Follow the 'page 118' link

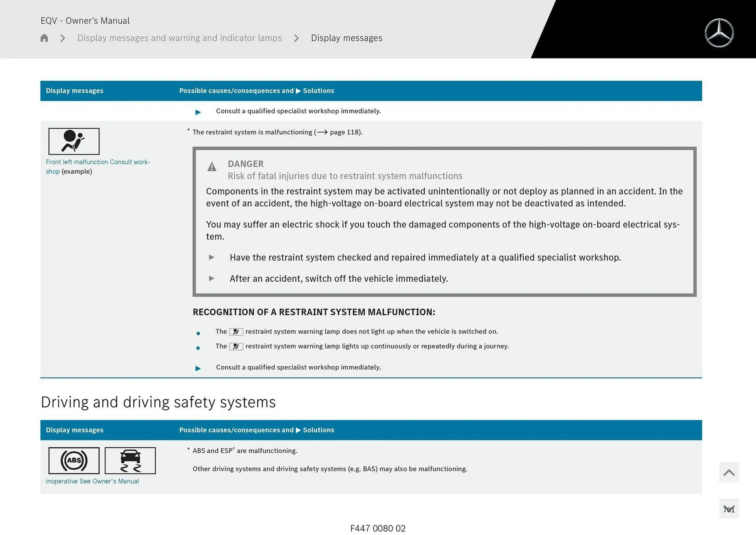pos(345,132)
